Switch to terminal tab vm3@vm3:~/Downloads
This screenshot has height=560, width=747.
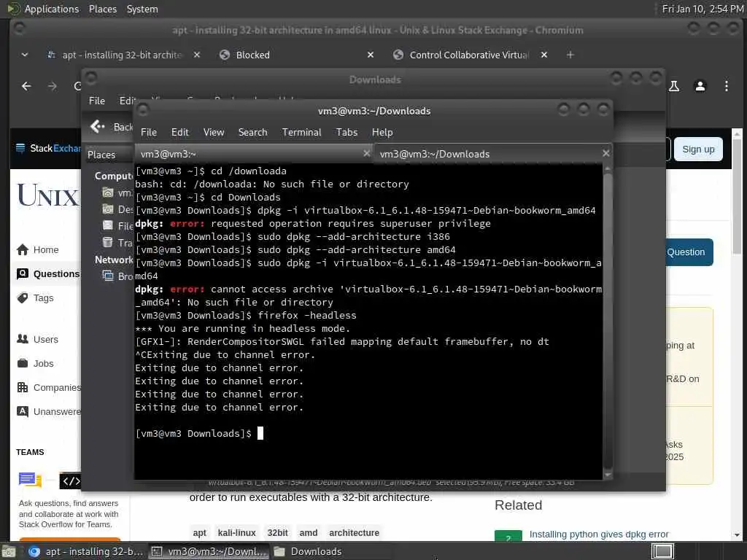tap(493, 154)
